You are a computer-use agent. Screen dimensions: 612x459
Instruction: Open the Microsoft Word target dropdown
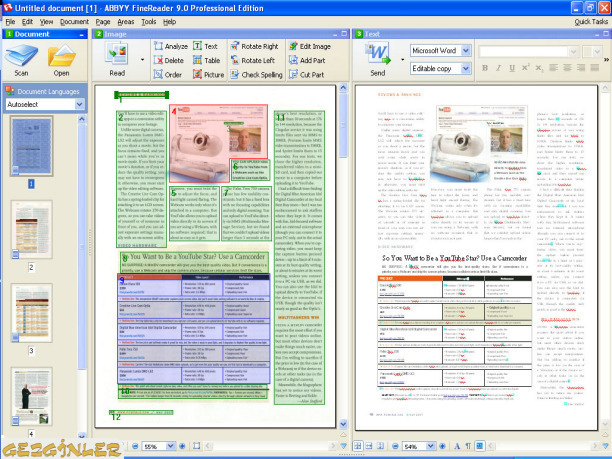pyautogui.click(x=466, y=50)
